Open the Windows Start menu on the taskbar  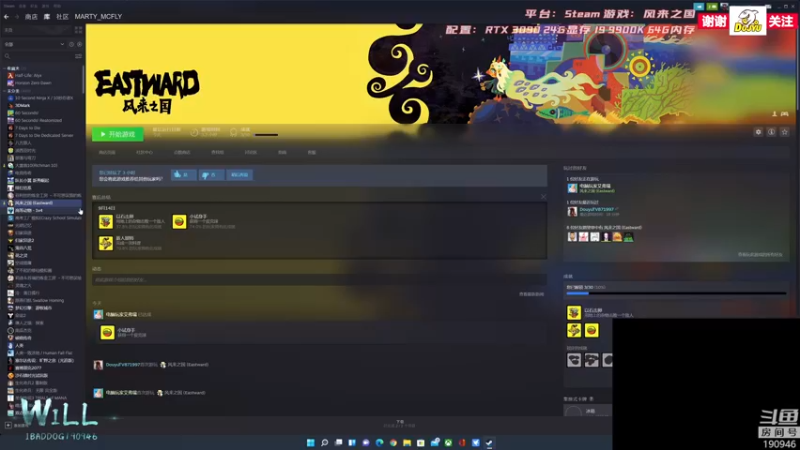point(310,443)
